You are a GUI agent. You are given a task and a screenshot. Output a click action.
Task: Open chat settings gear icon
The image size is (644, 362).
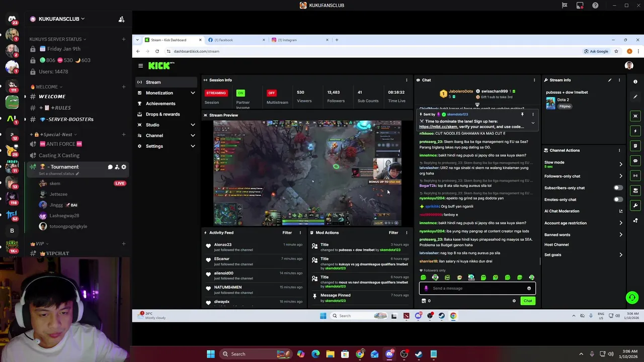point(514,301)
